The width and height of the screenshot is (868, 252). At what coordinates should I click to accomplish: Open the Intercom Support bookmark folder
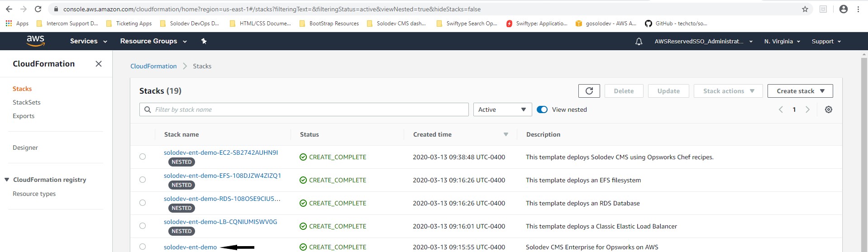coord(67,24)
